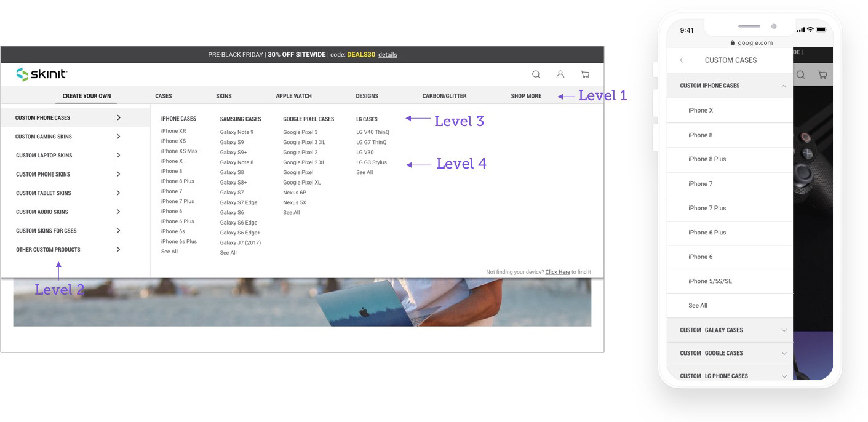868x422 pixels.
Task: Expand Other Custom Products arrow
Action: point(118,249)
